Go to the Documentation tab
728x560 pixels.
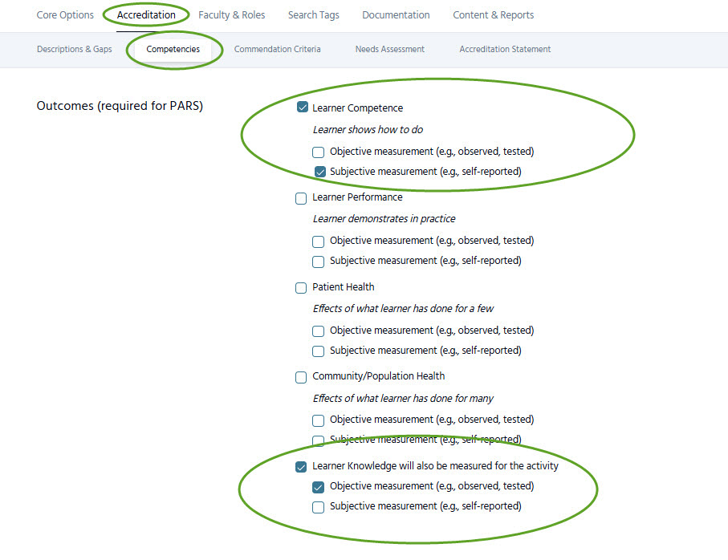point(396,15)
